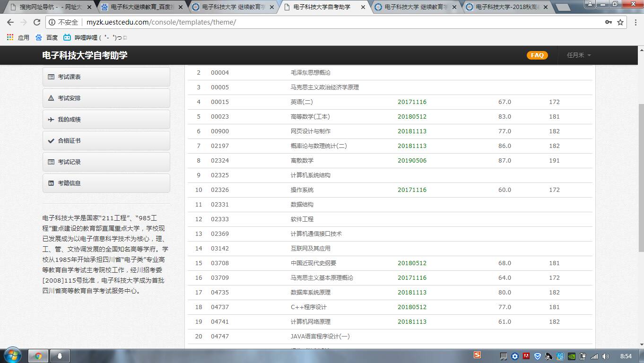
Task: Reload the page with refresh icon
Action: click(x=37, y=22)
